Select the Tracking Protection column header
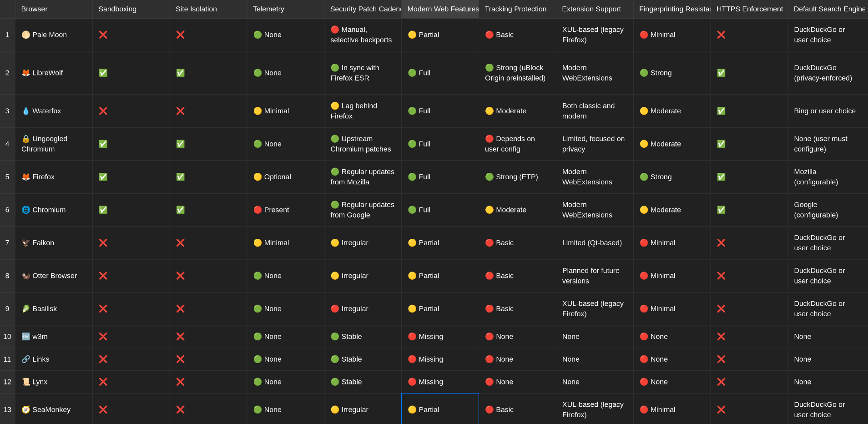Screen dimensions: 868x424 (x=517, y=9)
